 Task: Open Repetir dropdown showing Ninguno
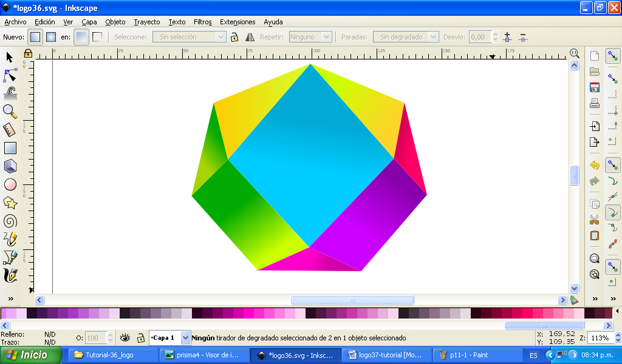click(x=310, y=37)
